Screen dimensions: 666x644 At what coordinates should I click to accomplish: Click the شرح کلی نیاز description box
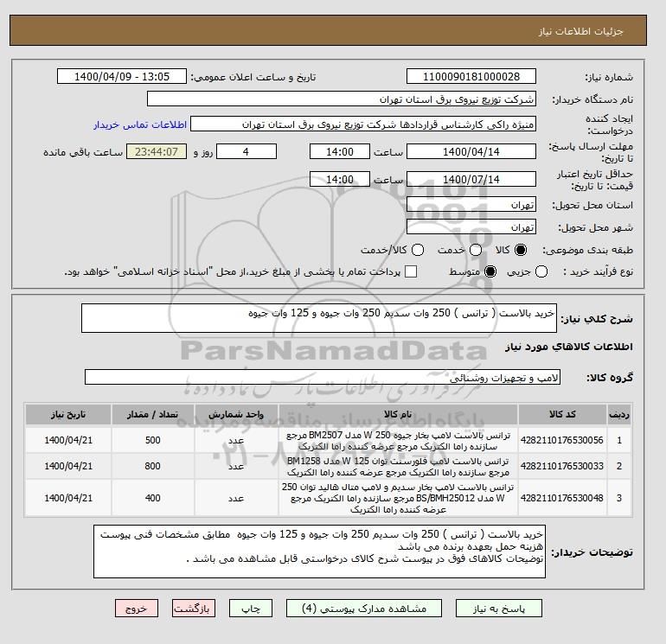(319, 318)
